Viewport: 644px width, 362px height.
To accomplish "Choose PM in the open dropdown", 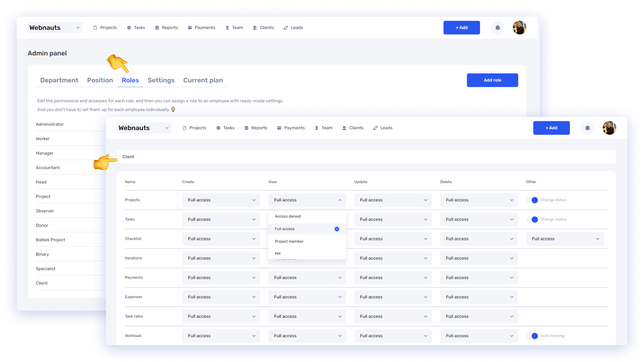I will (x=307, y=254).
